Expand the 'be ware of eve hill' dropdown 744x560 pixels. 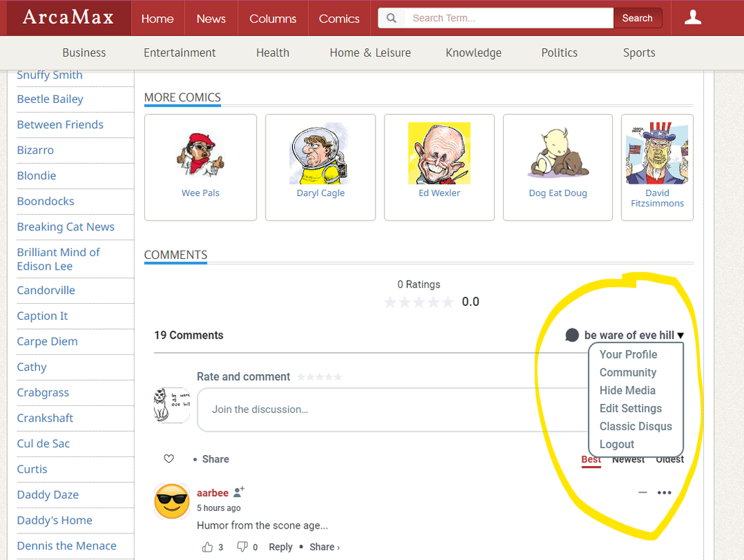point(634,335)
